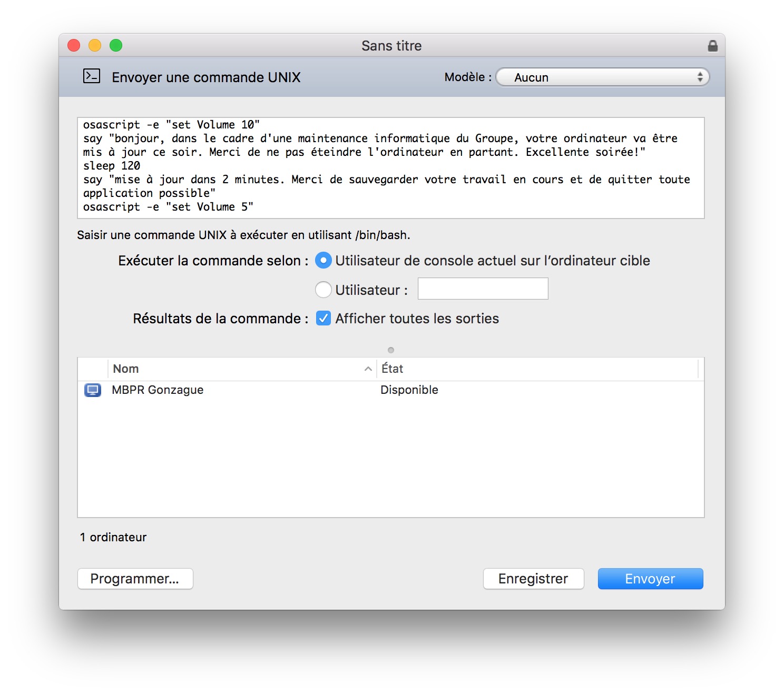The image size is (784, 694).
Task: Click the green fullscreen window button
Action: [116, 46]
